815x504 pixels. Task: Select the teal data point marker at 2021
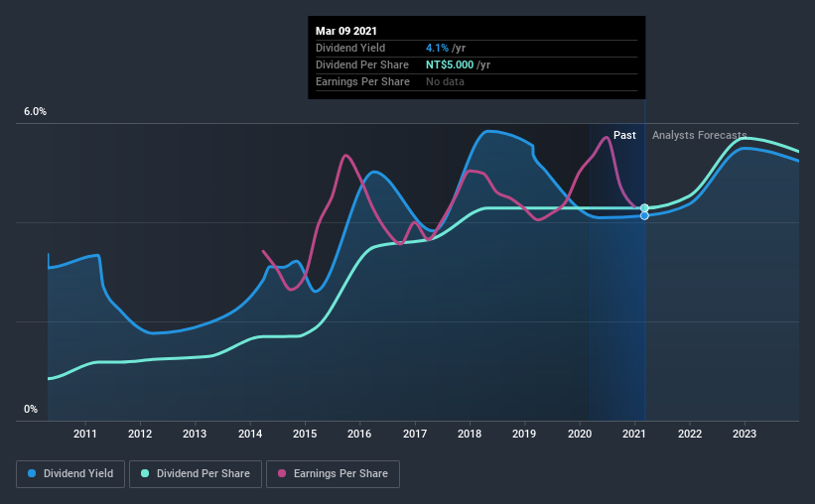[644, 208]
